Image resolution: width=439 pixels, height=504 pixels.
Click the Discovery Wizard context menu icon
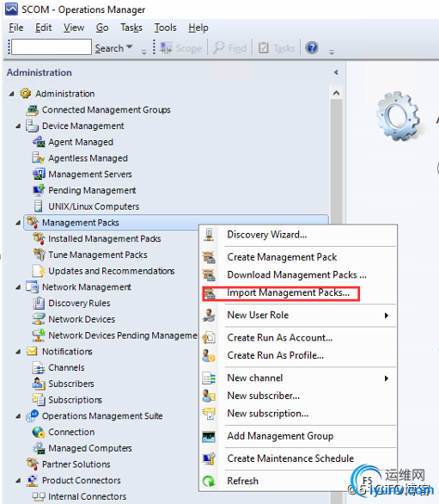[209, 234]
